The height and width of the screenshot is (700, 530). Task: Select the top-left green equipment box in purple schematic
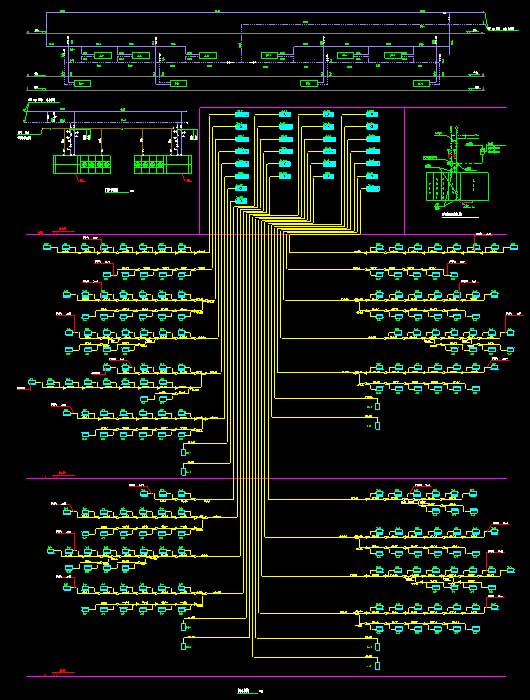(x=103, y=56)
